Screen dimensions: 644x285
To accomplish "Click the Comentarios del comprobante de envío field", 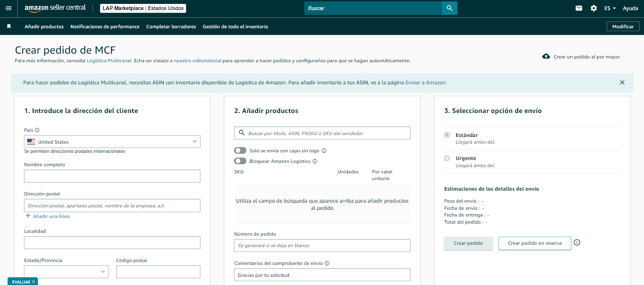I will (322, 274).
